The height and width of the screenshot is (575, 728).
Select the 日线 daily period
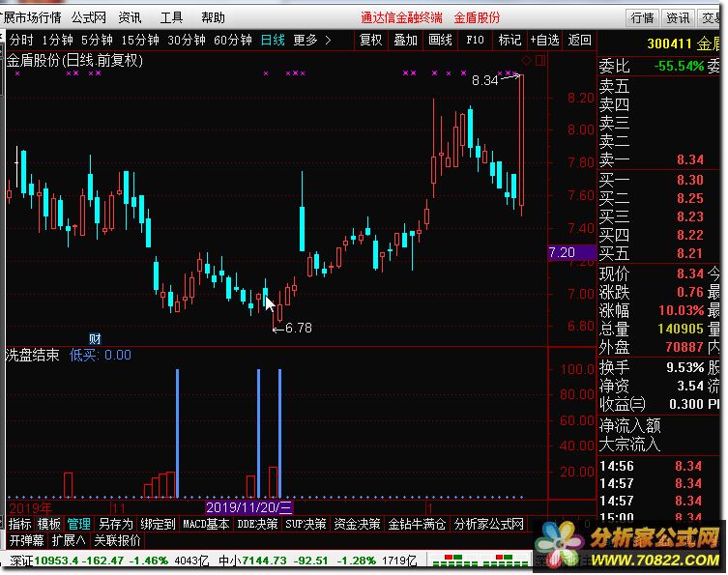273,41
